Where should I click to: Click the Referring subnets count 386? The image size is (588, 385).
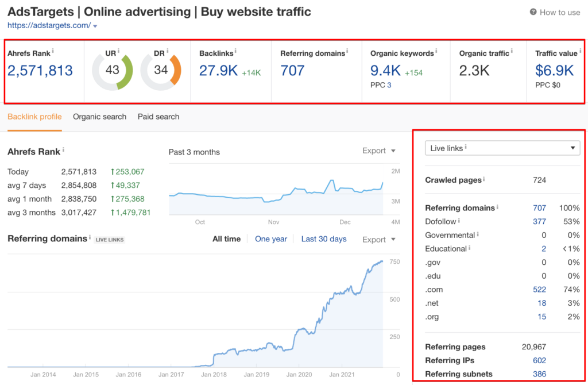(x=539, y=374)
